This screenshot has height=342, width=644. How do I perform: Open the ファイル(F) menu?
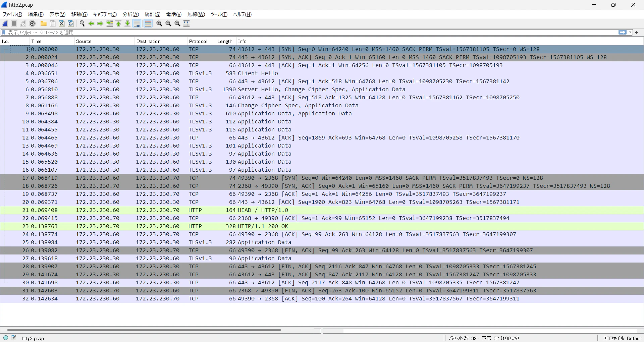tap(12, 14)
